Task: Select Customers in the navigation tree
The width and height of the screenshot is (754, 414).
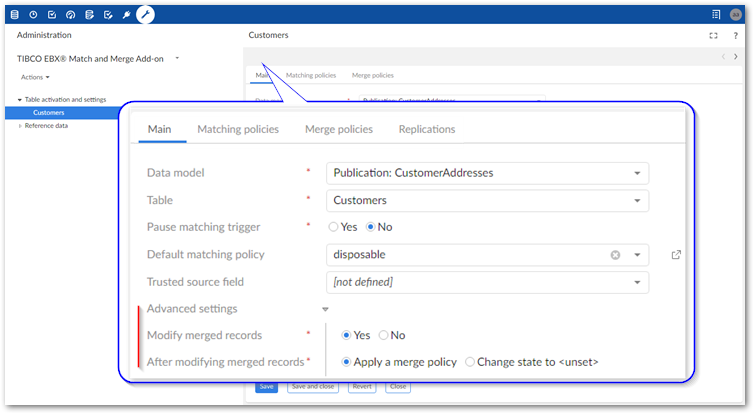Action: (49, 112)
